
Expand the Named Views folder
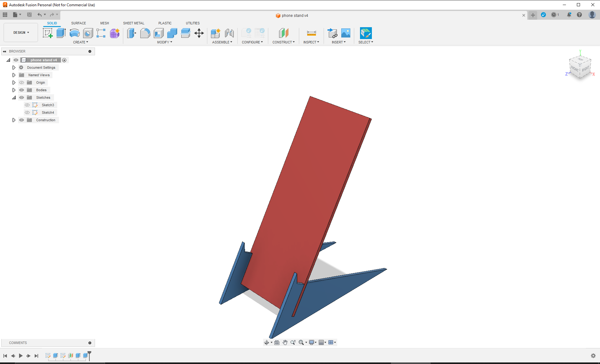pyautogui.click(x=14, y=75)
